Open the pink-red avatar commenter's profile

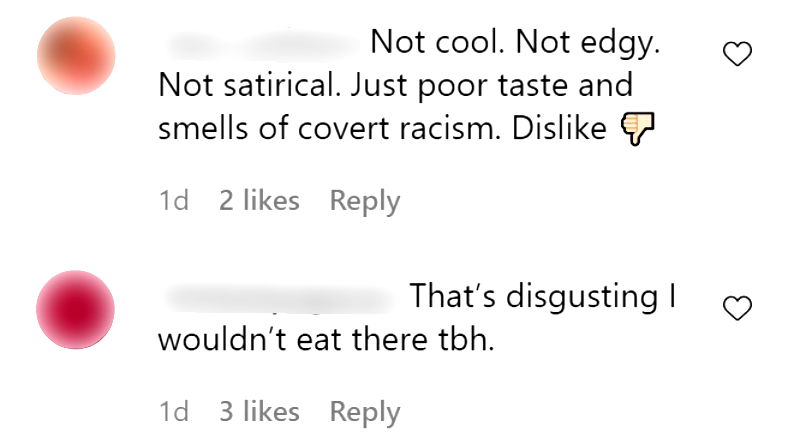pyautogui.click(x=76, y=310)
